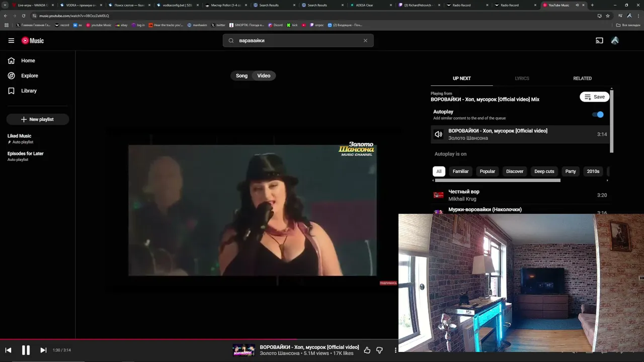Open the player bar three-dot menu
The image size is (644, 362).
coord(395,350)
